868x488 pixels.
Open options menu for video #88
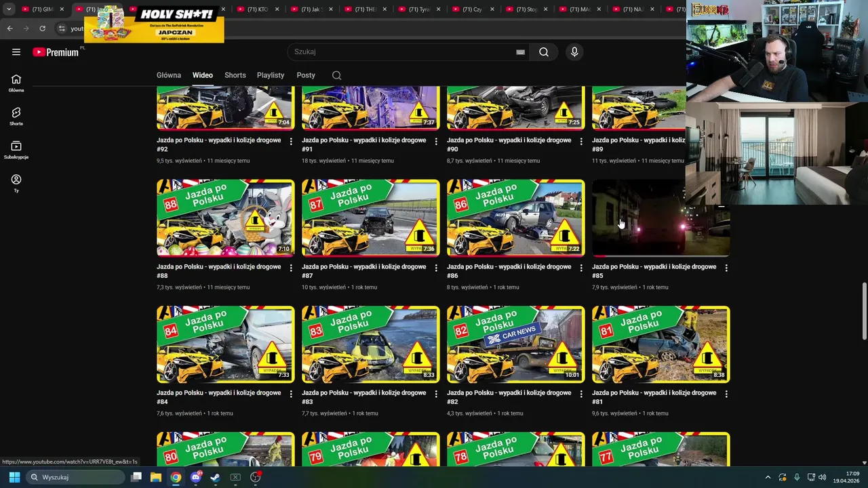pyautogui.click(x=291, y=268)
